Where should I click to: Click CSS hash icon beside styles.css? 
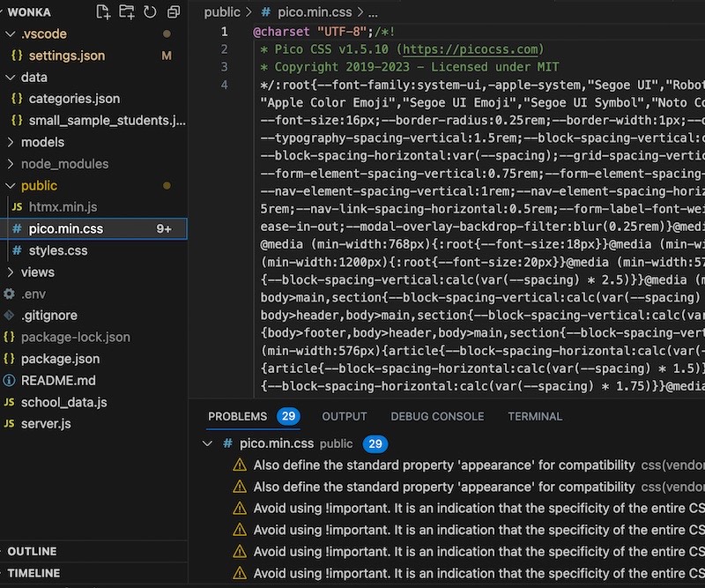(17, 250)
